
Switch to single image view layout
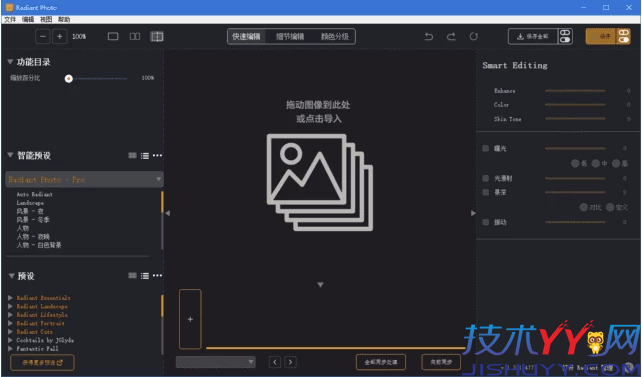(113, 36)
